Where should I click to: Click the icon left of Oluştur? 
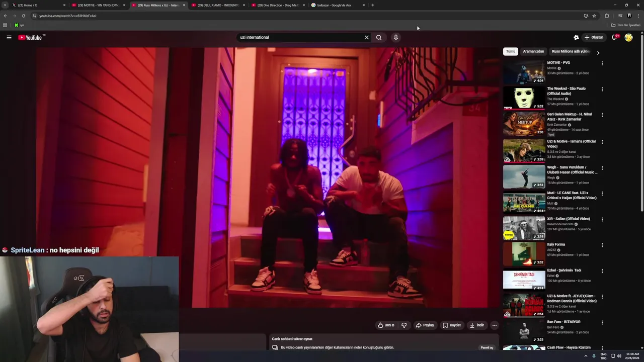[x=576, y=37]
